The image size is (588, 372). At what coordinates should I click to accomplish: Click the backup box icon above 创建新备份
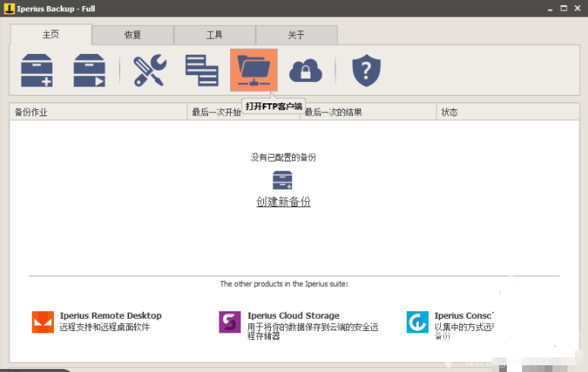282,180
